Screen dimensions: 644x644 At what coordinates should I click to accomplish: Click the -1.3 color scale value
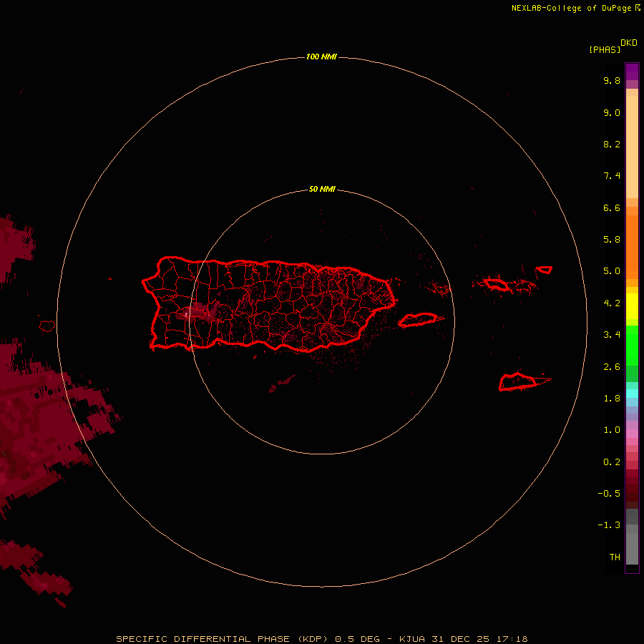tap(609, 525)
